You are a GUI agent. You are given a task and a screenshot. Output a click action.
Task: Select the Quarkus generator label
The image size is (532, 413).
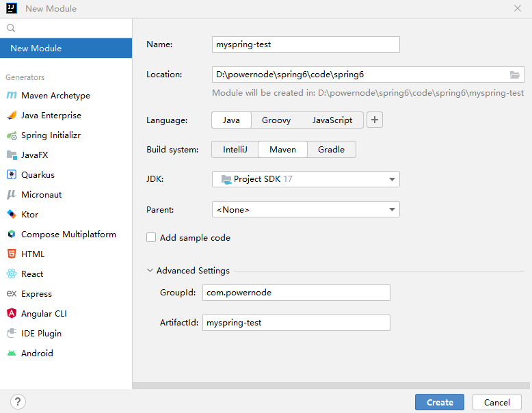[38, 175]
